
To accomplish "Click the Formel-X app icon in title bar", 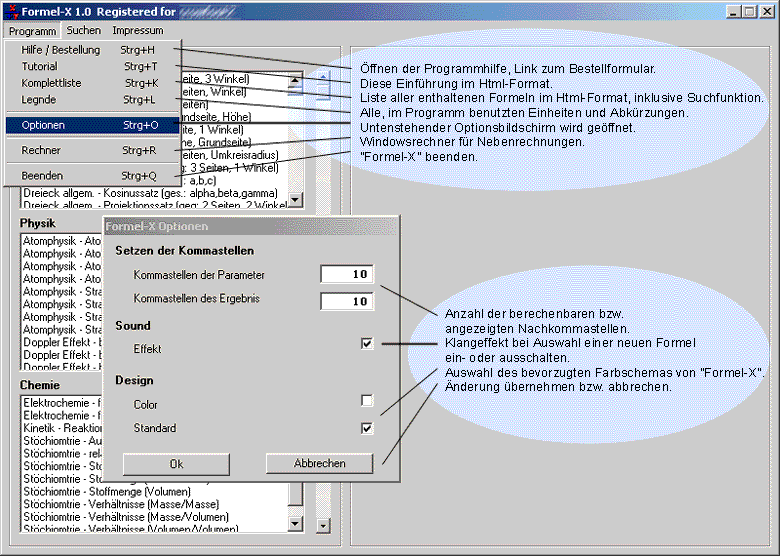I will point(11,11).
